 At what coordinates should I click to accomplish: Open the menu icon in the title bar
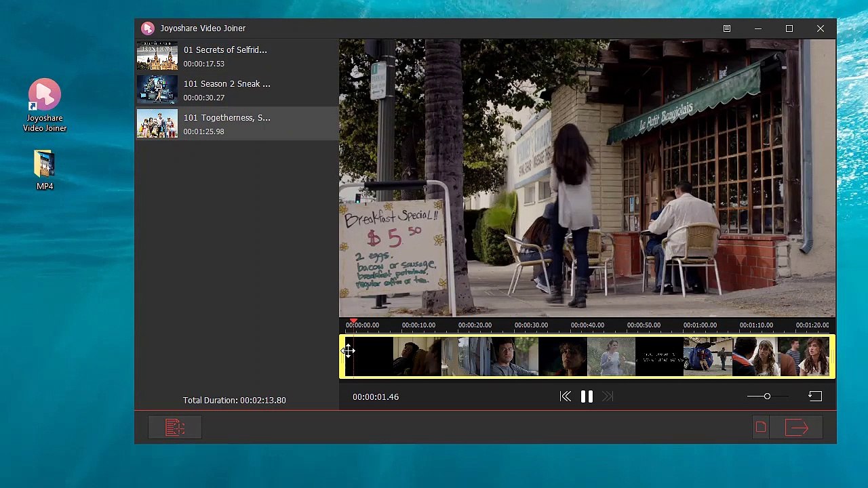727,28
